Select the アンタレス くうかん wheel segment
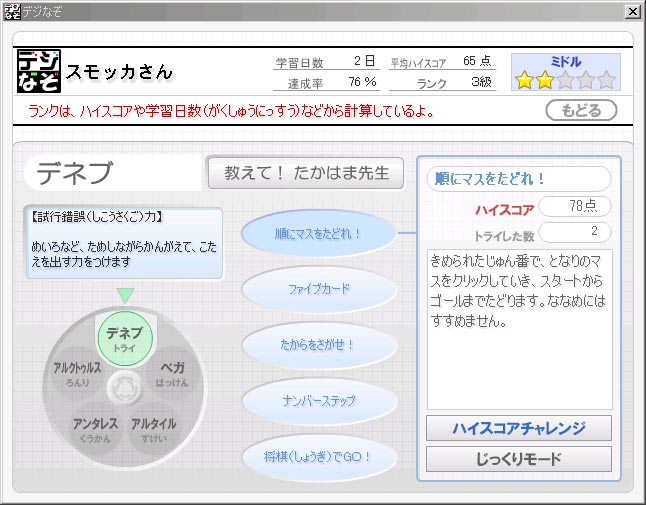 (x=95, y=428)
